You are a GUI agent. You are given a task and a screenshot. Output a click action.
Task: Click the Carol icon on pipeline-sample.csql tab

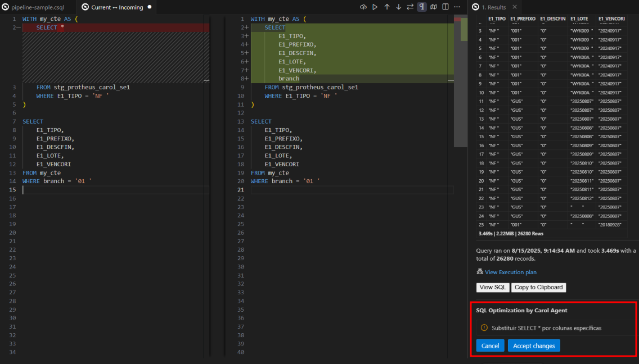pos(5,7)
